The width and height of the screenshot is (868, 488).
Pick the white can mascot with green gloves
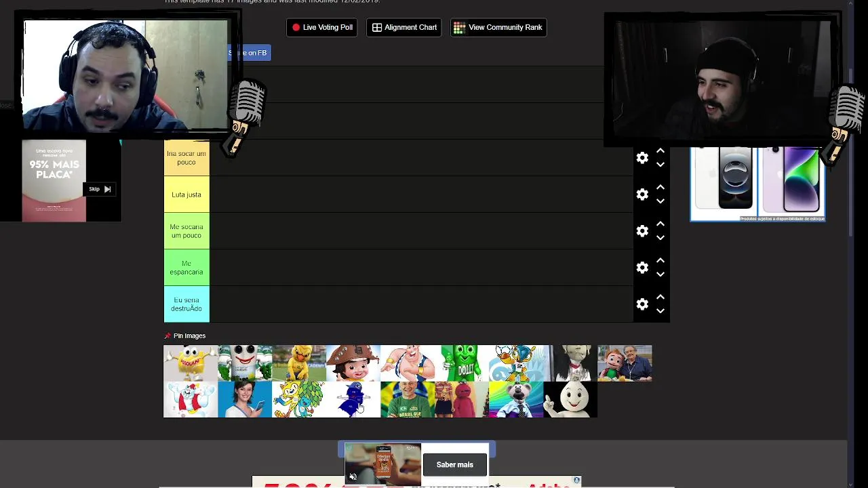[x=245, y=363]
